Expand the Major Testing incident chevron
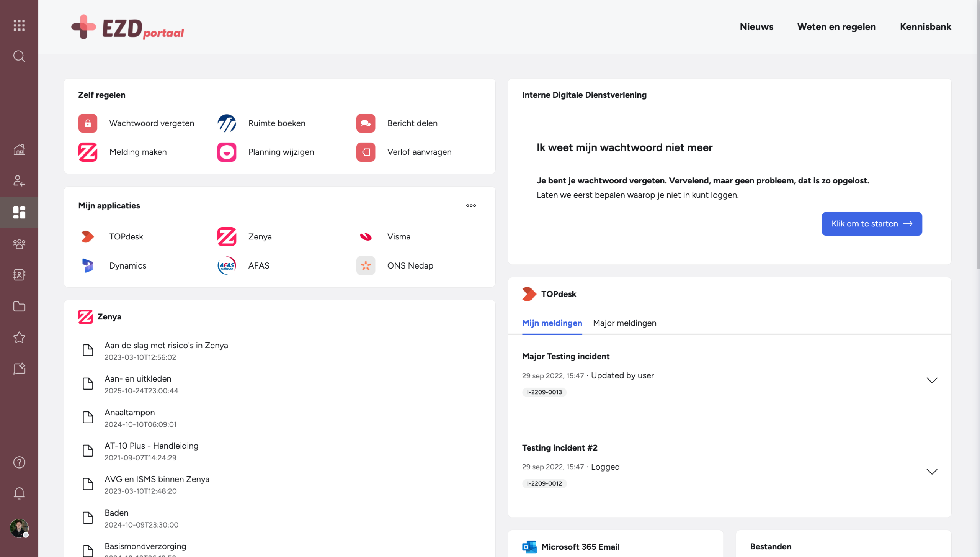The height and width of the screenshot is (557, 980). pos(932,380)
